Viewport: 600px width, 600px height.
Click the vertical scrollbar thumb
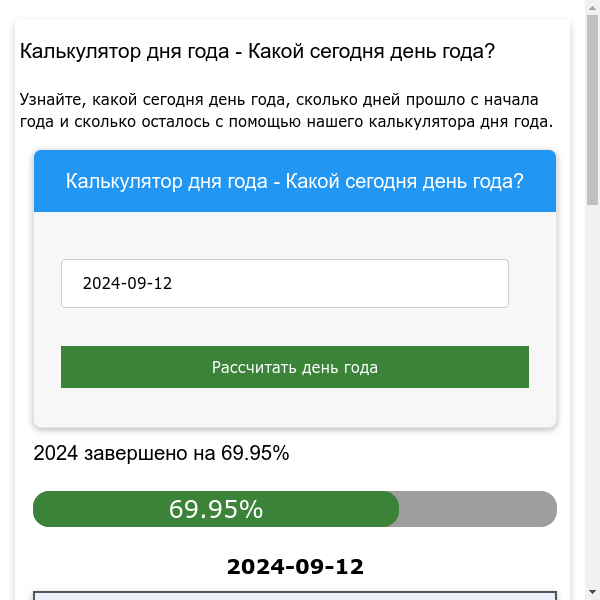592,110
